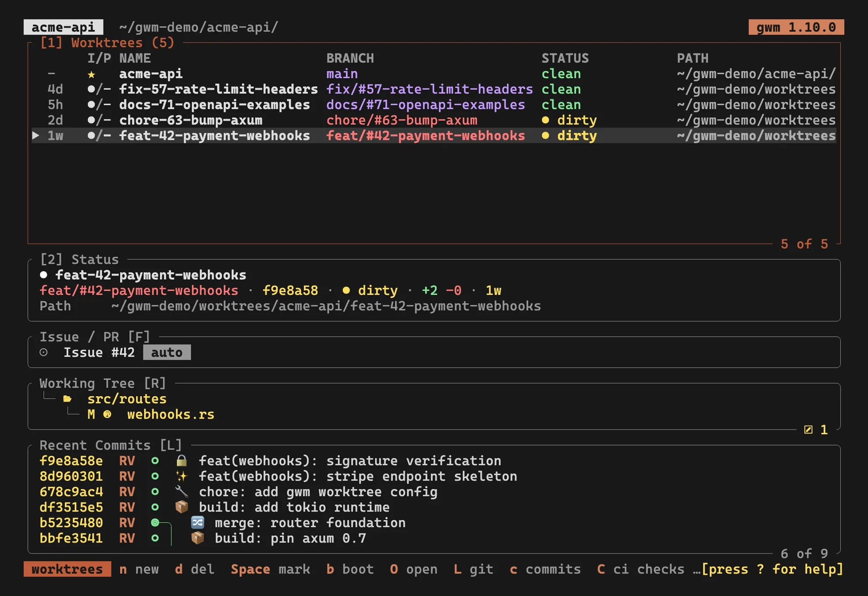This screenshot has height=596, width=868.
Task: Click the sparkles emoji on the stripe endpoint commit
Action: point(181,476)
